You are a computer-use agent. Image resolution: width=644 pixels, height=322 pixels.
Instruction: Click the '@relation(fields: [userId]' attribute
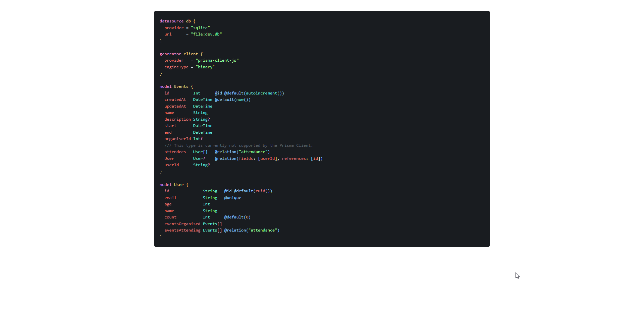point(246,158)
